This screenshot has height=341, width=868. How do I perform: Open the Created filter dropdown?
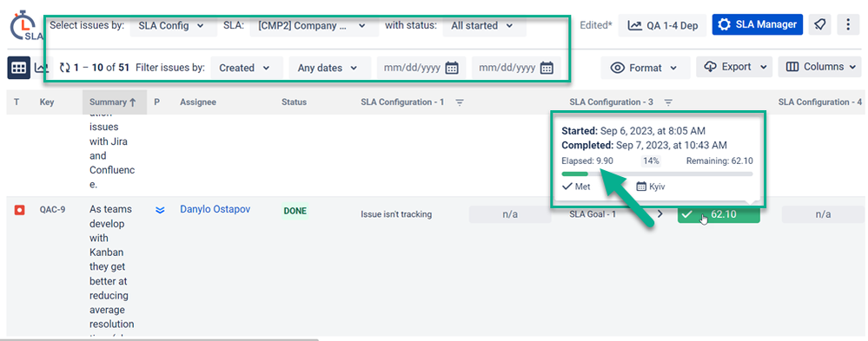[x=247, y=68]
